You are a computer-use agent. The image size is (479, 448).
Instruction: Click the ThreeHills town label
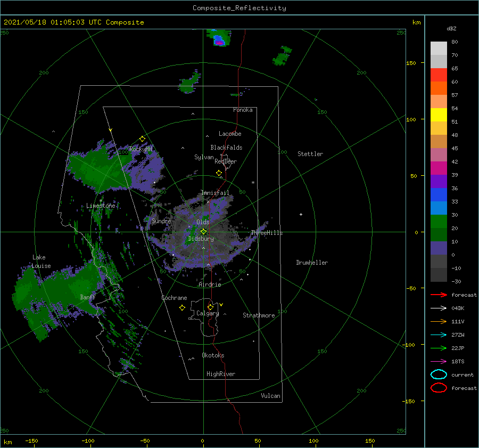coord(267,233)
